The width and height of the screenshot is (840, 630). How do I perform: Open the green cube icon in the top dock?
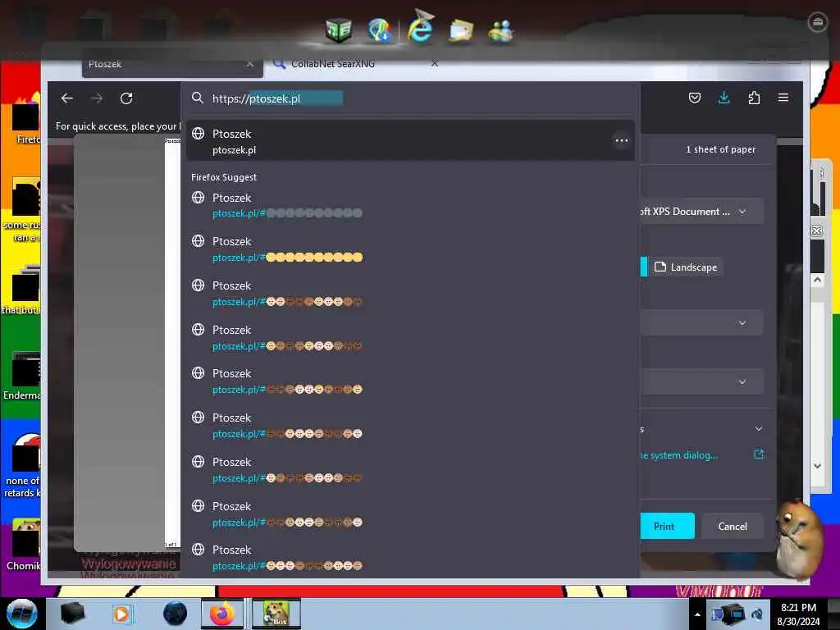point(339,30)
